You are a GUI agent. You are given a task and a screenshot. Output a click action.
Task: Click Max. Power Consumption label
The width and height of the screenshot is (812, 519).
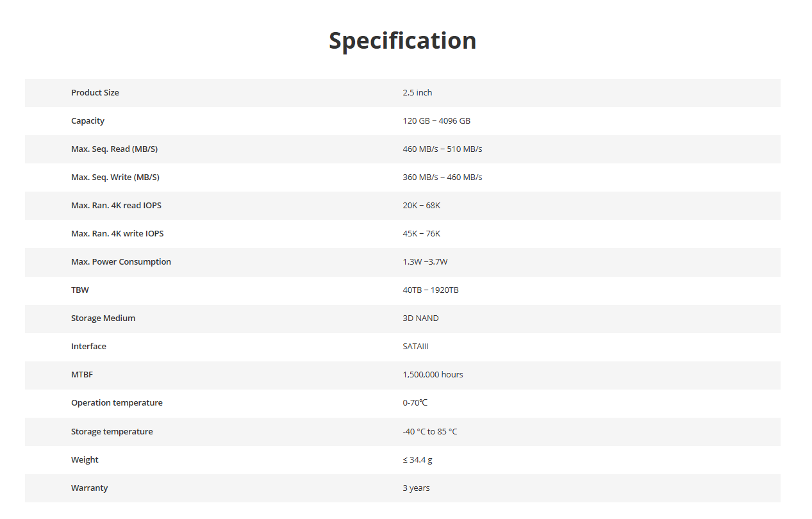coord(121,262)
